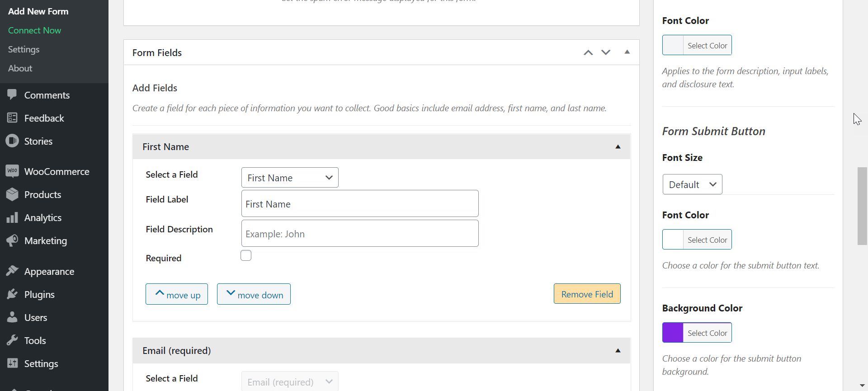This screenshot has width=868, height=391.
Task: Toggle the Form Fields panel collapse arrow
Action: coord(627,52)
